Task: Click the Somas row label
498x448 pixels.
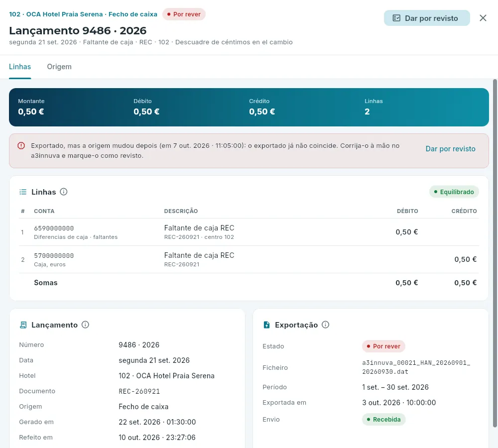Action: point(46,283)
